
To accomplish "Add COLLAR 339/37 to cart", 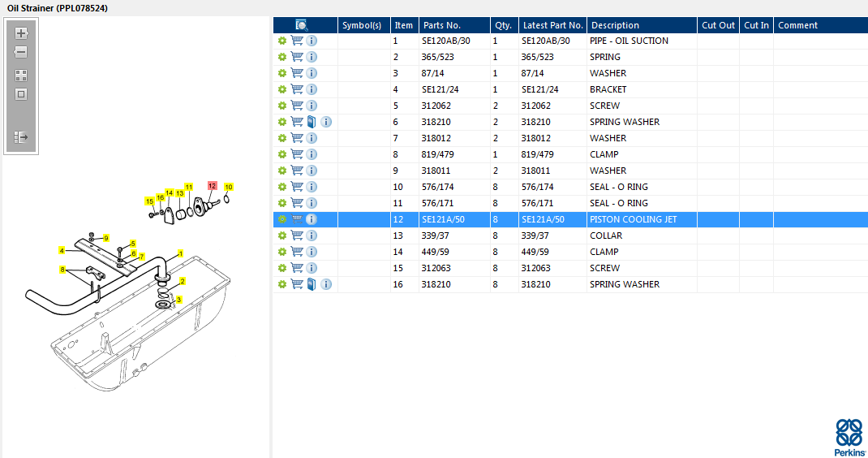I will click(x=297, y=235).
